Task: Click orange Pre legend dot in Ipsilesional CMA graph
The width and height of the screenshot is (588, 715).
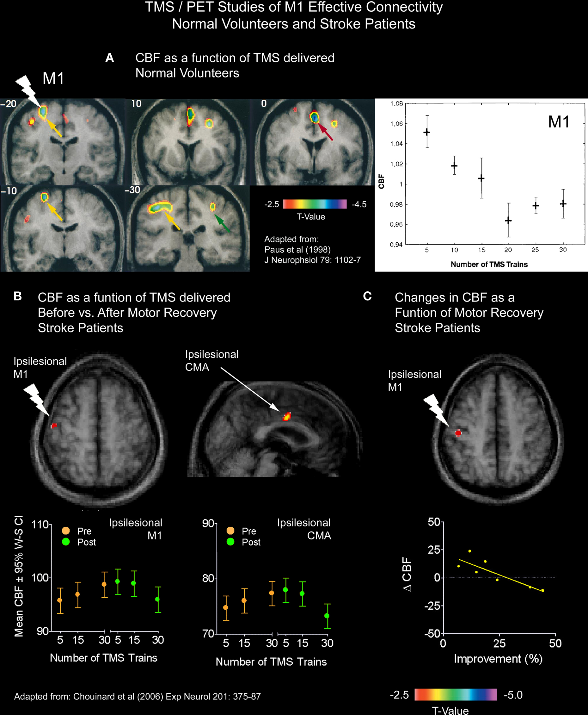Action: point(230,531)
